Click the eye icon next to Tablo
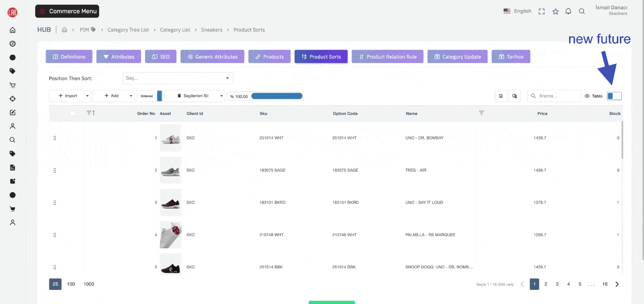 (587, 96)
